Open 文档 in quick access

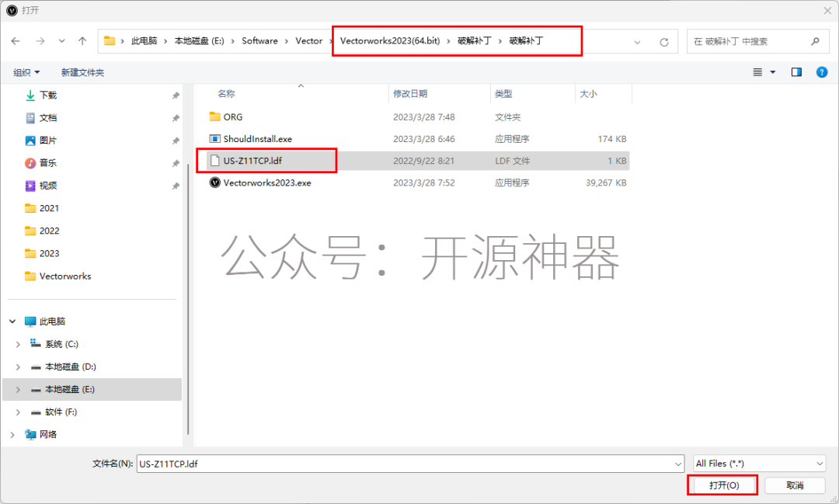pos(48,118)
